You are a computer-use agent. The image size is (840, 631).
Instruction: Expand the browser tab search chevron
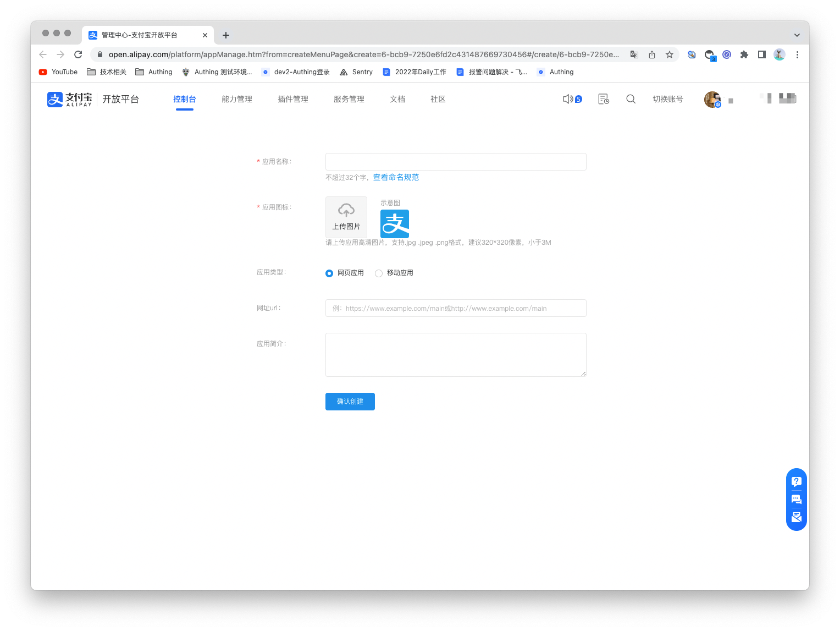[x=797, y=35]
